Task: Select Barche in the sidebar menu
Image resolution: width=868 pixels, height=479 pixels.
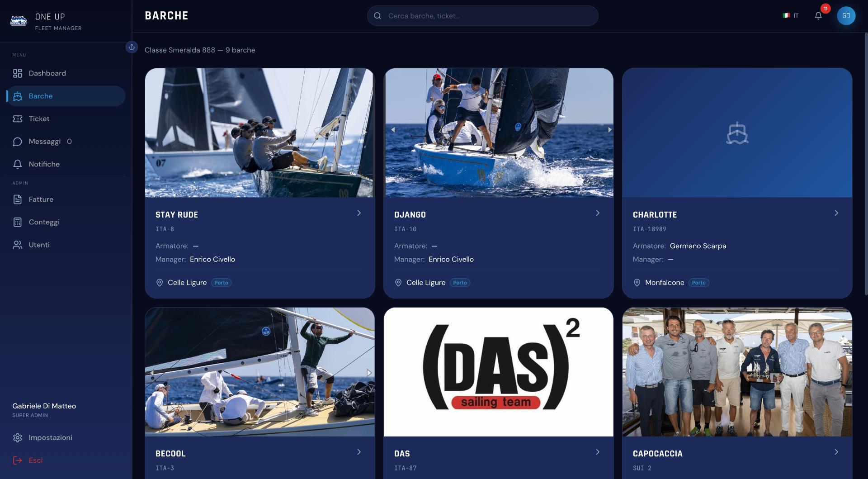Action: click(66, 96)
